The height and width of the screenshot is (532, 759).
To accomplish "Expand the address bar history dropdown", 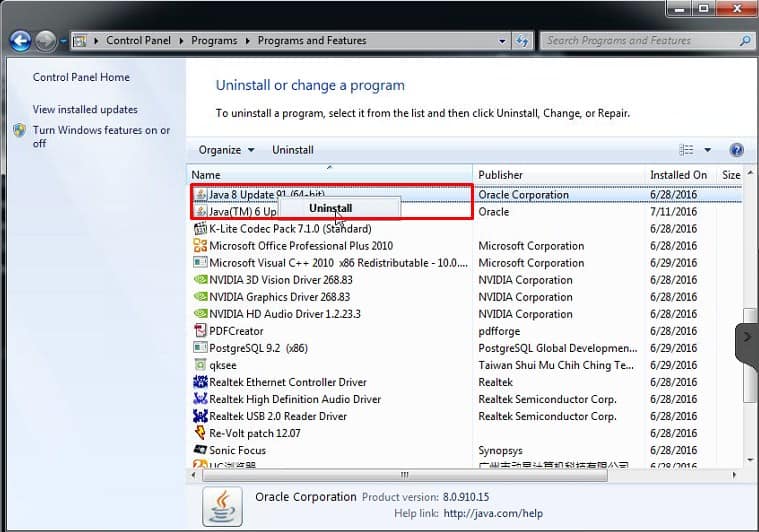I will pyautogui.click(x=502, y=41).
